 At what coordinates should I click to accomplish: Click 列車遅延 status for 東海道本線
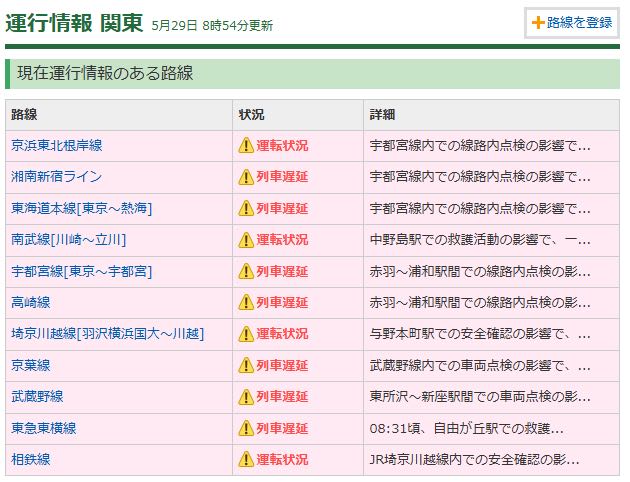(x=282, y=208)
